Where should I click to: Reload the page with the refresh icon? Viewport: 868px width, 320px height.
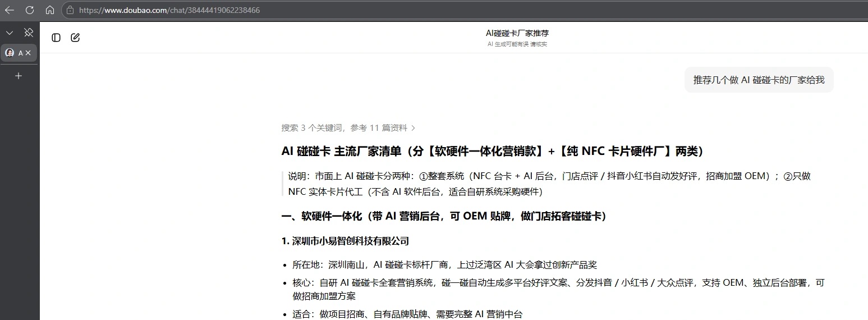[x=30, y=10]
